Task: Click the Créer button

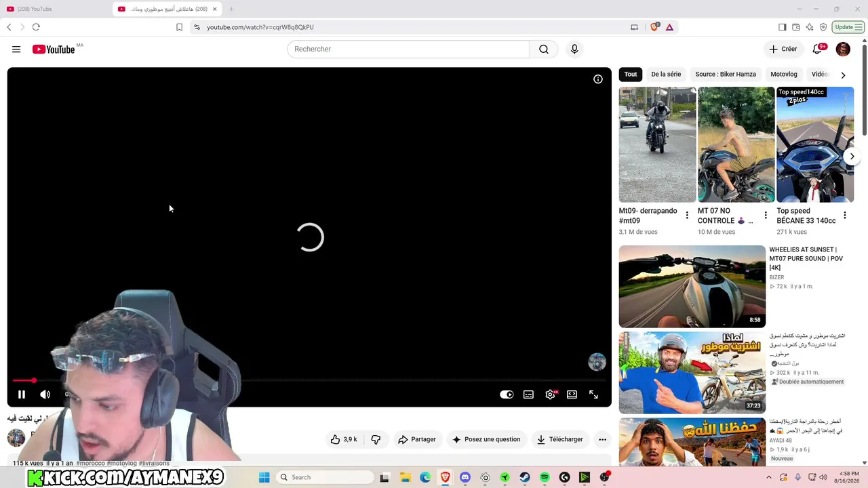Action: pyautogui.click(x=783, y=49)
